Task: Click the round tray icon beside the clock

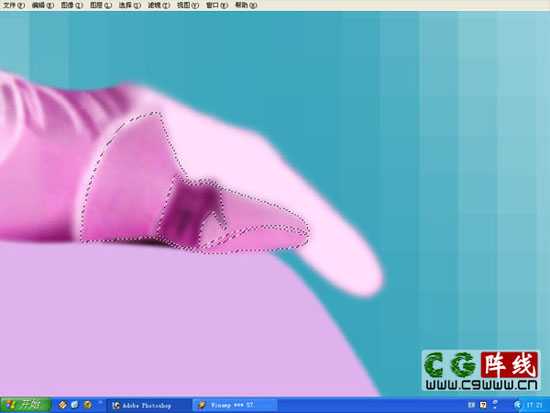Action: click(518, 405)
